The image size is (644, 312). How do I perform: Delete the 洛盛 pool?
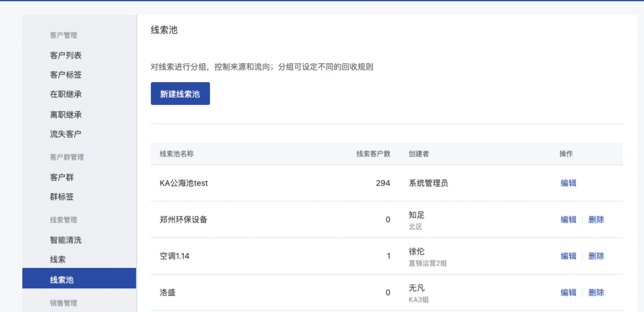tap(596, 293)
